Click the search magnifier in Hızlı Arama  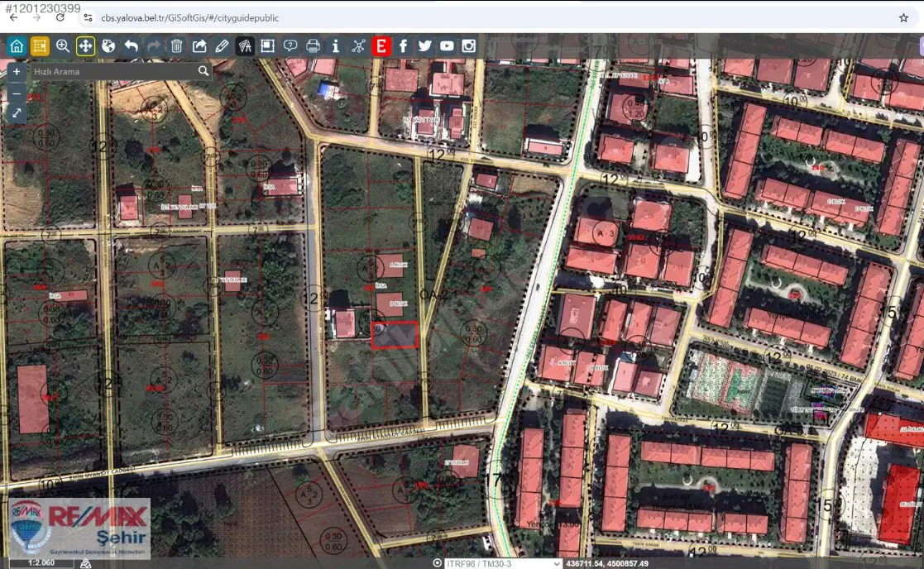[203, 71]
